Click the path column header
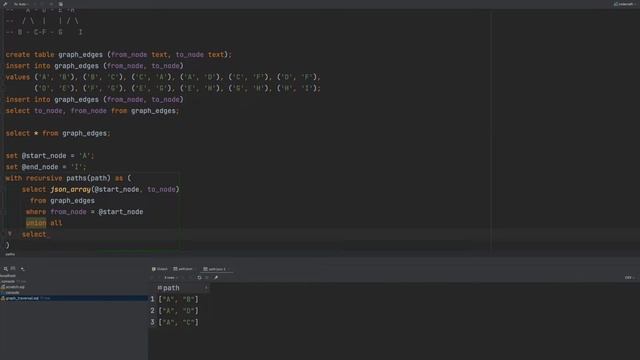 183,288
